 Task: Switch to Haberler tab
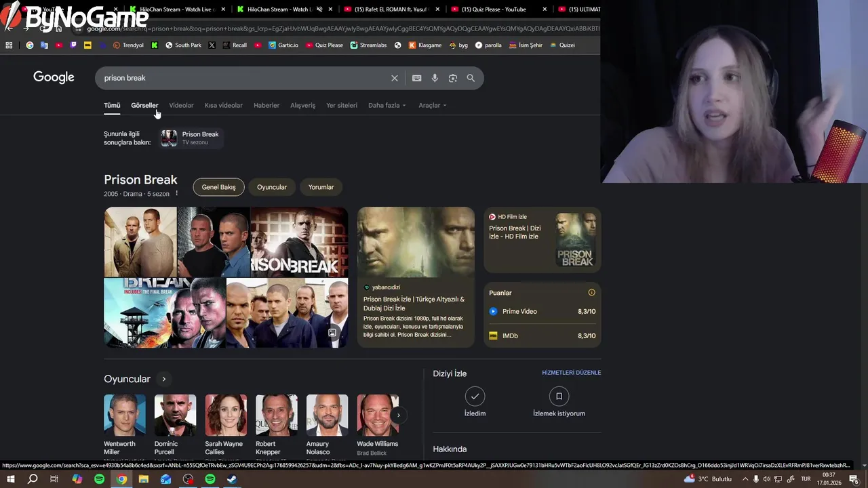click(x=267, y=105)
